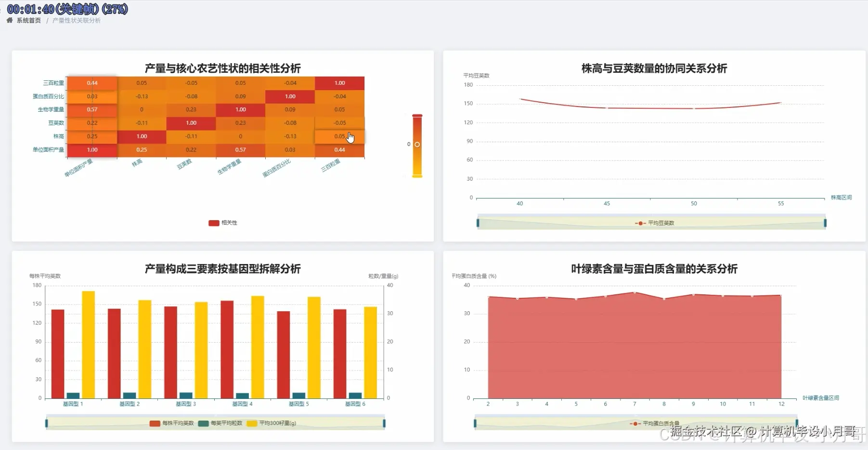Click the 基因型 2 axis label
Image resolution: width=868 pixels, height=450 pixels.
(130, 404)
